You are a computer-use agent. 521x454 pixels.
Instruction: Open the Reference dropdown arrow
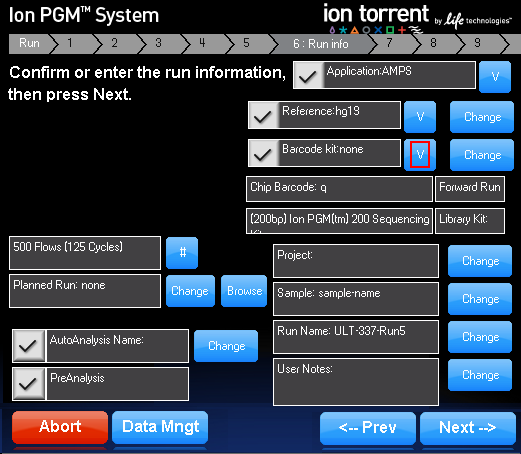(420, 117)
